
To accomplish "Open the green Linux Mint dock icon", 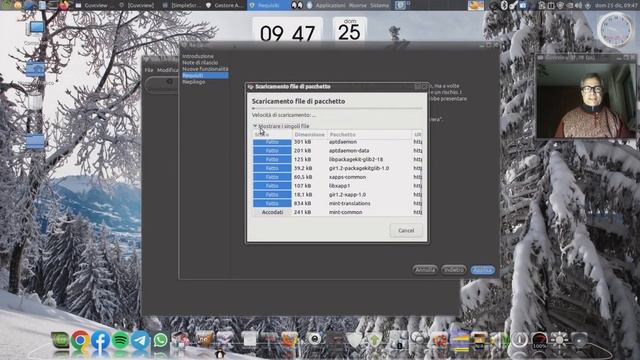I will (x=60, y=340).
